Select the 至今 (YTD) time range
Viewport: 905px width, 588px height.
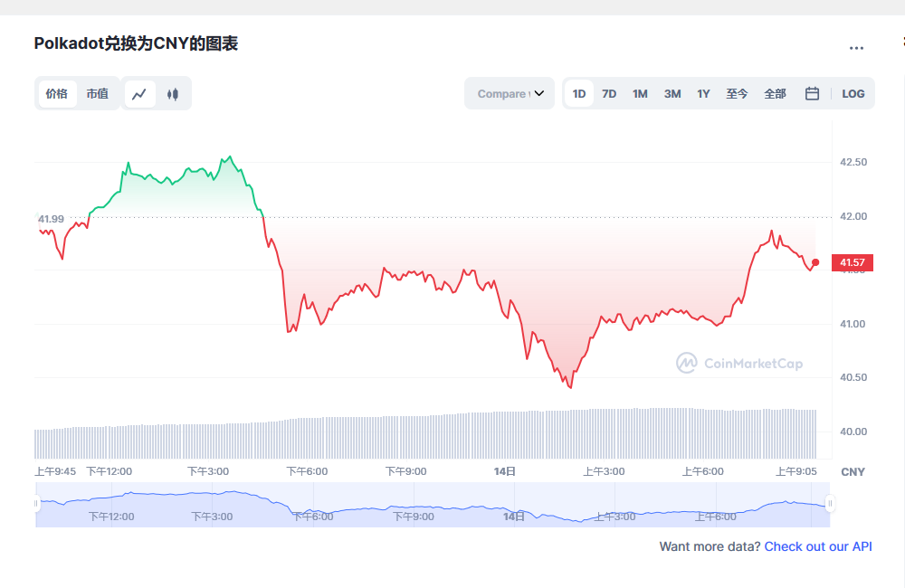(x=737, y=93)
